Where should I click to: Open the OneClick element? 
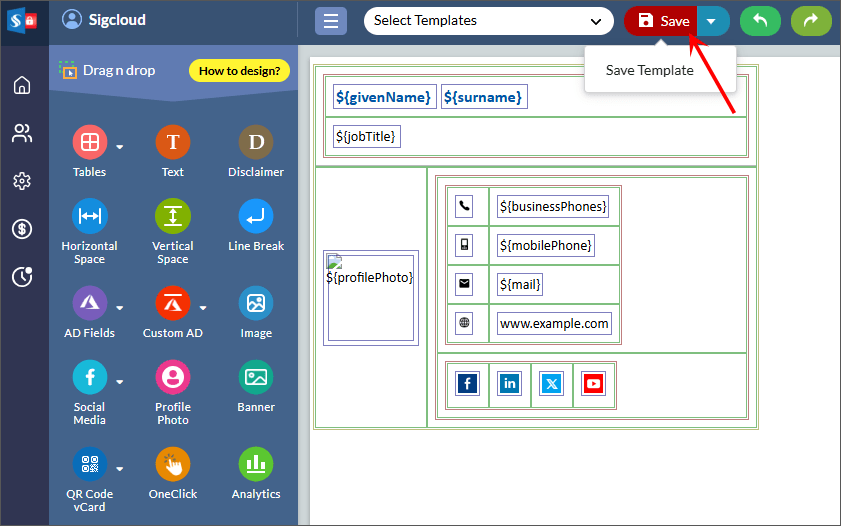[172, 465]
